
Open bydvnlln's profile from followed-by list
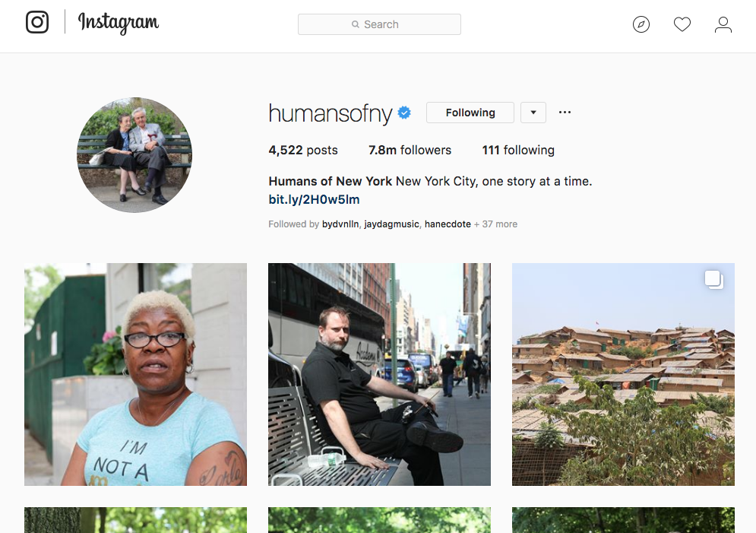(x=340, y=224)
